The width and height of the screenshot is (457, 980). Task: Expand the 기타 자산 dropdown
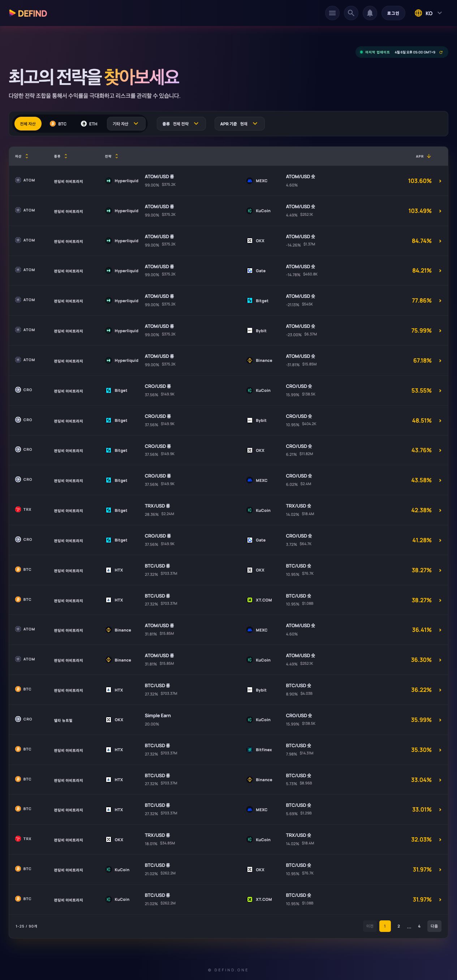tap(126, 124)
